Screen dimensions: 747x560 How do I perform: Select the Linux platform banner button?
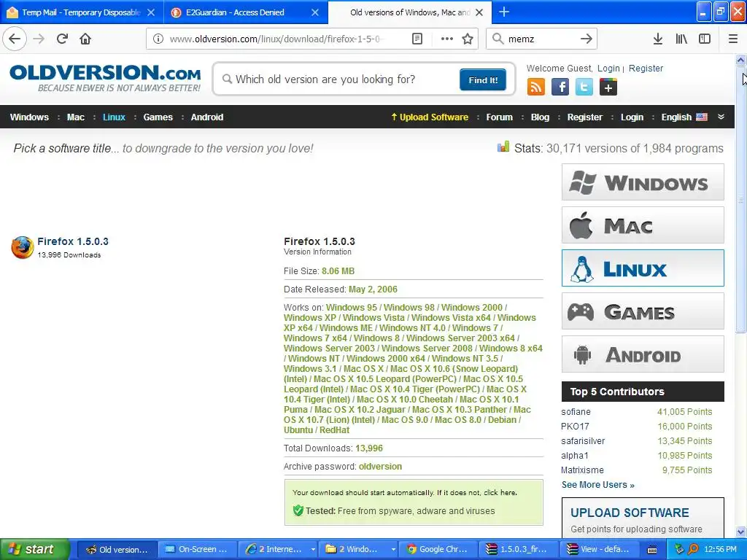point(643,268)
